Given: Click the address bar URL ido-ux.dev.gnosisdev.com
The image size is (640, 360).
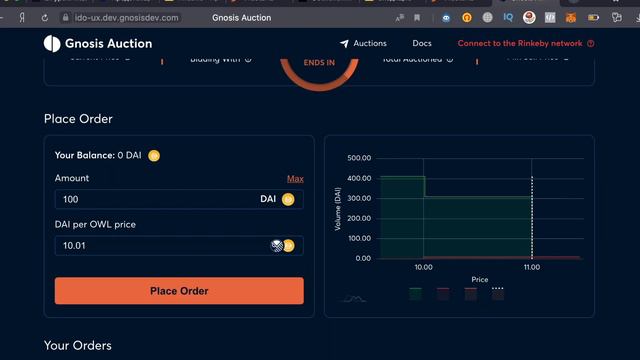Looking at the screenshot, I should [x=126, y=18].
